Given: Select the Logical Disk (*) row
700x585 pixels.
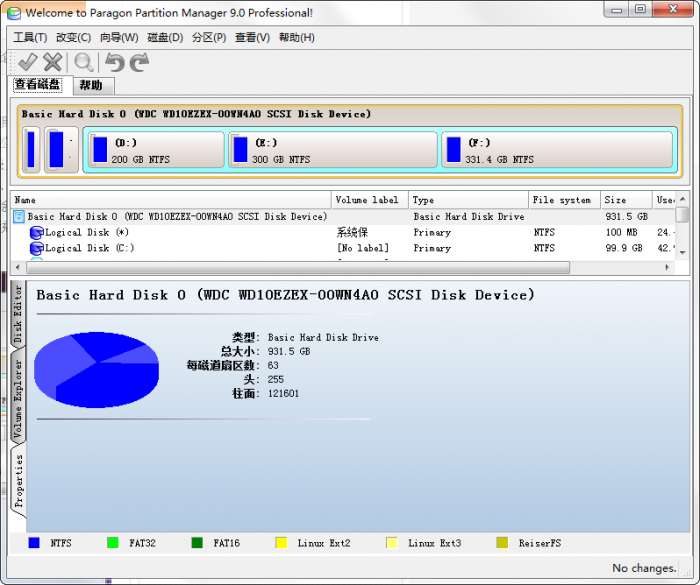Looking at the screenshot, I should (x=343, y=233).
